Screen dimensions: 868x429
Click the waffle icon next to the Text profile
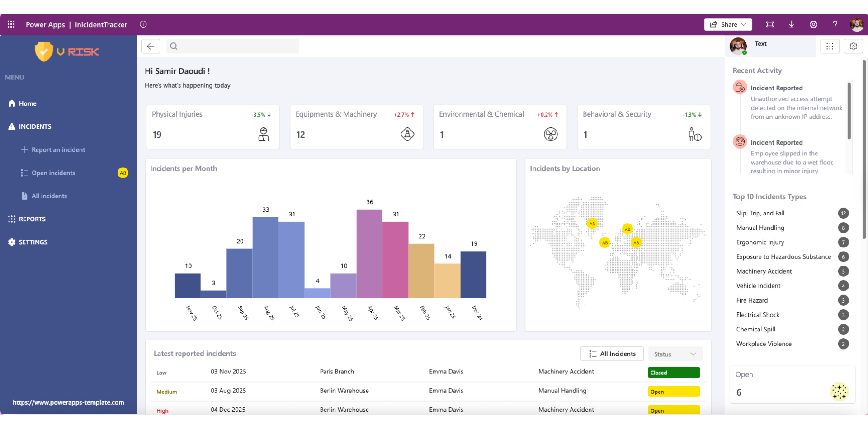[x=830, y=46]
